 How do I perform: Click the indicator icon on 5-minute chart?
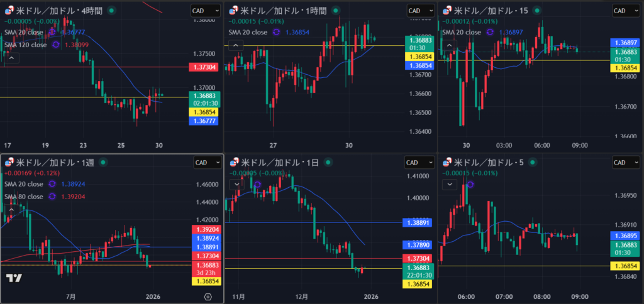point(470,184)
